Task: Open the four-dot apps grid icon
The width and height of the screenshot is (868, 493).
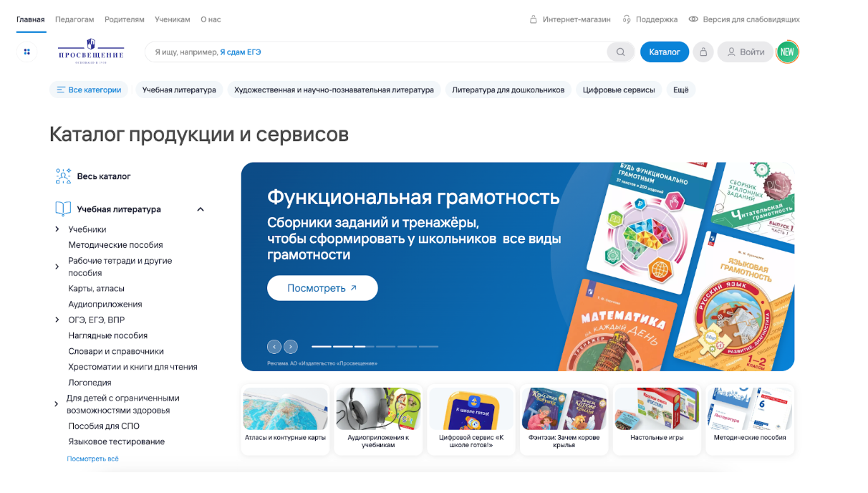Action: [x=26, y=52]
